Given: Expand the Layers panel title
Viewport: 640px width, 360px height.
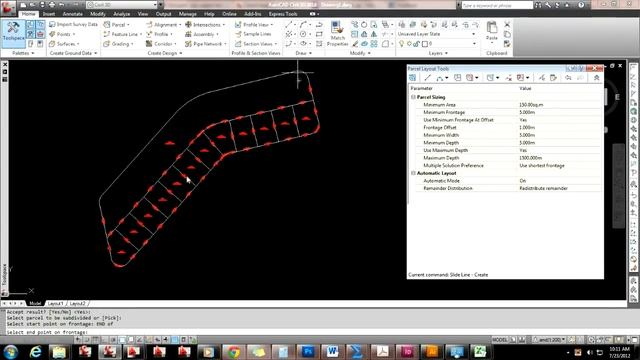Looking at the screenshot, I should click(438, 53).
